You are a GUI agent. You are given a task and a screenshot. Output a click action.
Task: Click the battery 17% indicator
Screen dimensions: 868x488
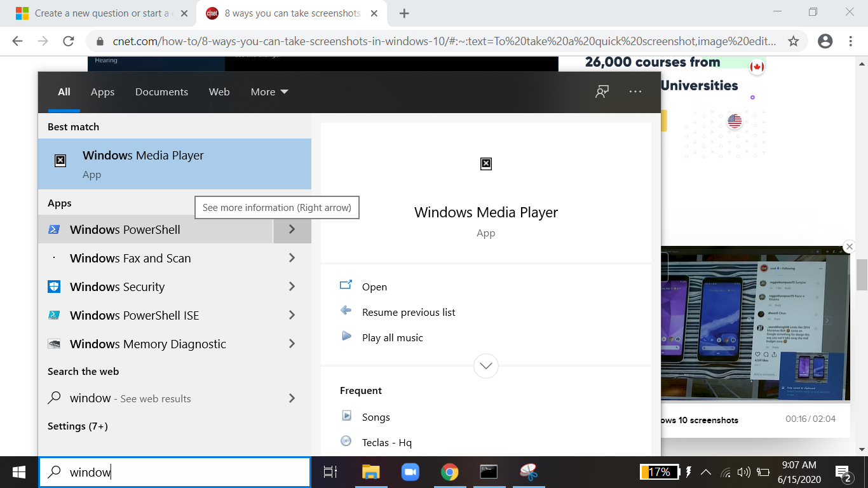[659, 472]
